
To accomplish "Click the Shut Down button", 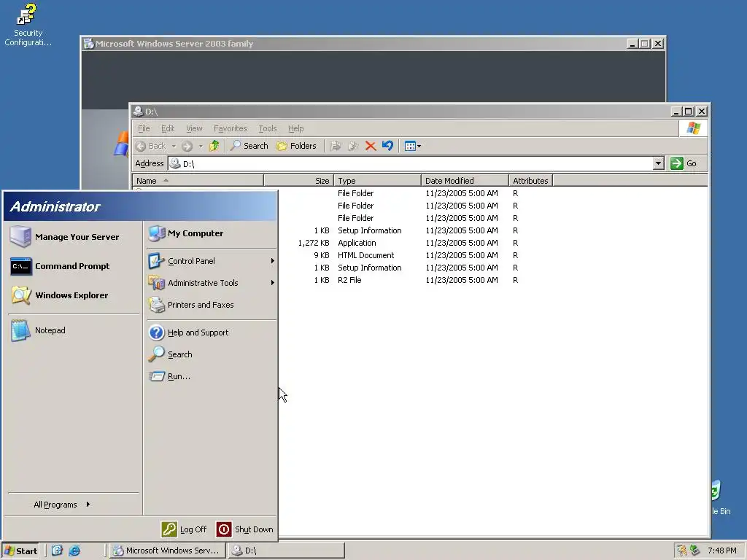I will [245, 529].
